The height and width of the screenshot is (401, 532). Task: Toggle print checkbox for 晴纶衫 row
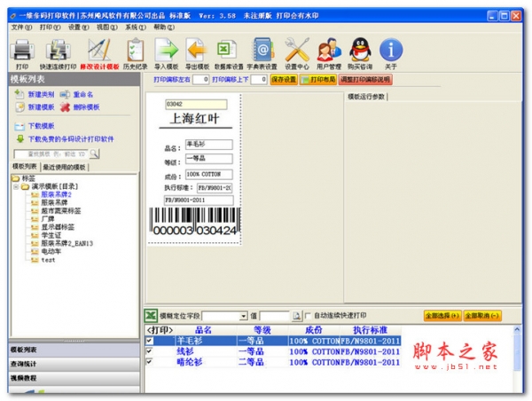(149, 362)
